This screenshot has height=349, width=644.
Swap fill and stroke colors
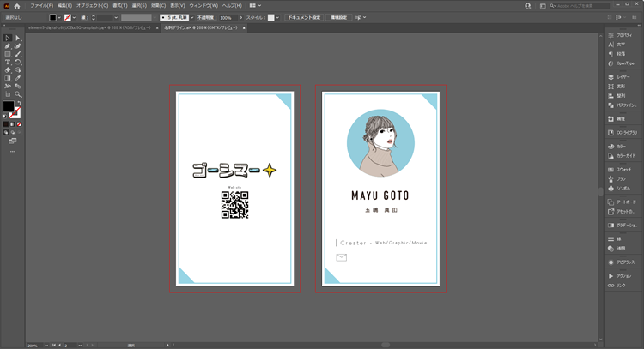point(19,103)
